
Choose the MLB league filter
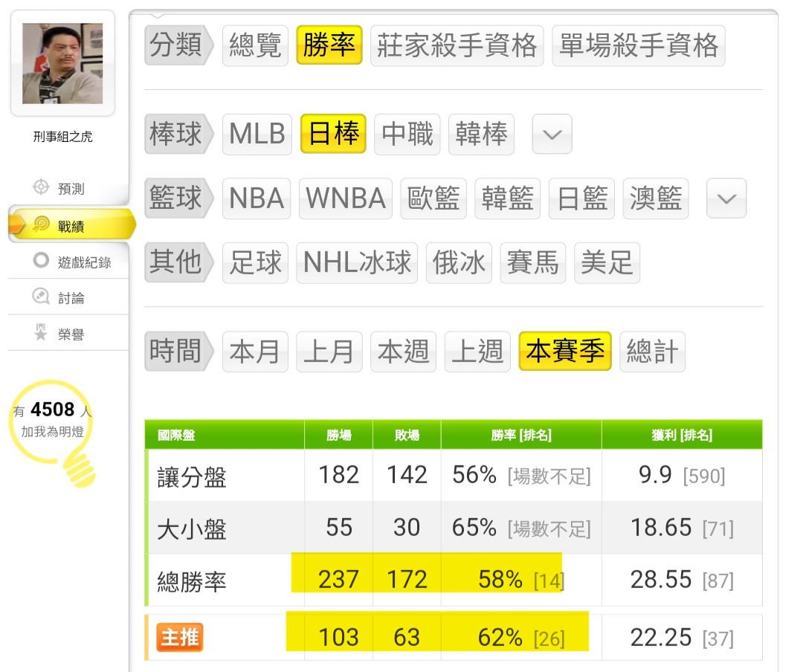coord(257,135)
